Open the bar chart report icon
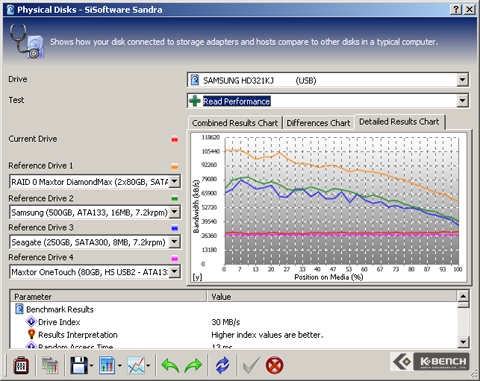 point(107,365)
